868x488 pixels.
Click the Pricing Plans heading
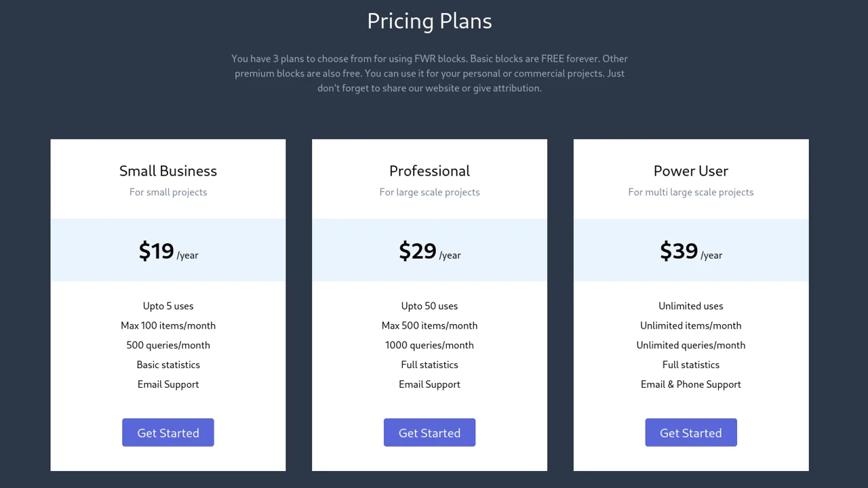pyautogui.click(x=429, y=21)
